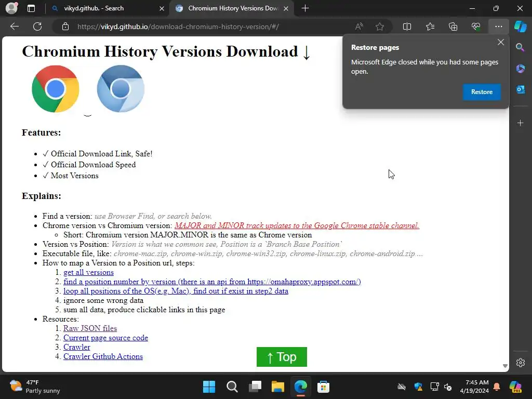Launch File Explorer from taskbar
The image size is (532, 399).
278,387
